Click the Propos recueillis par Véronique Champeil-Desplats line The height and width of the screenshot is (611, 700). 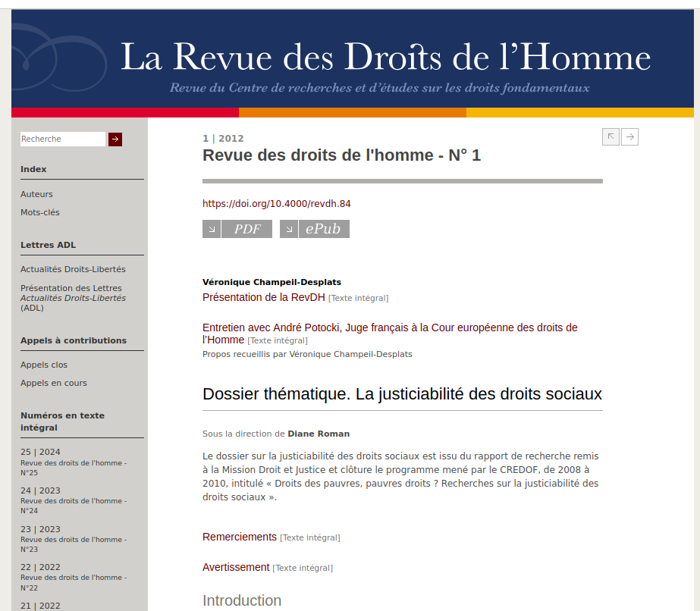pyautogui.click(x=308, y=354)
